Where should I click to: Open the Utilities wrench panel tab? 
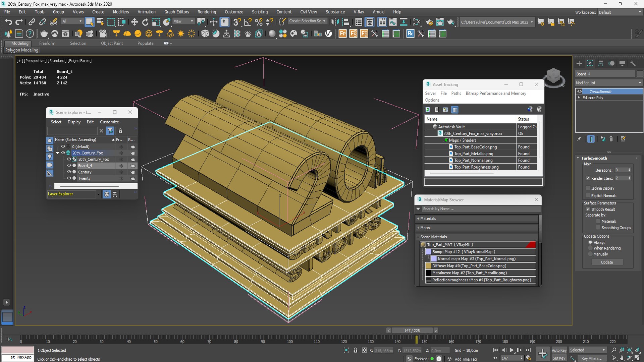(x=633, y=63)
